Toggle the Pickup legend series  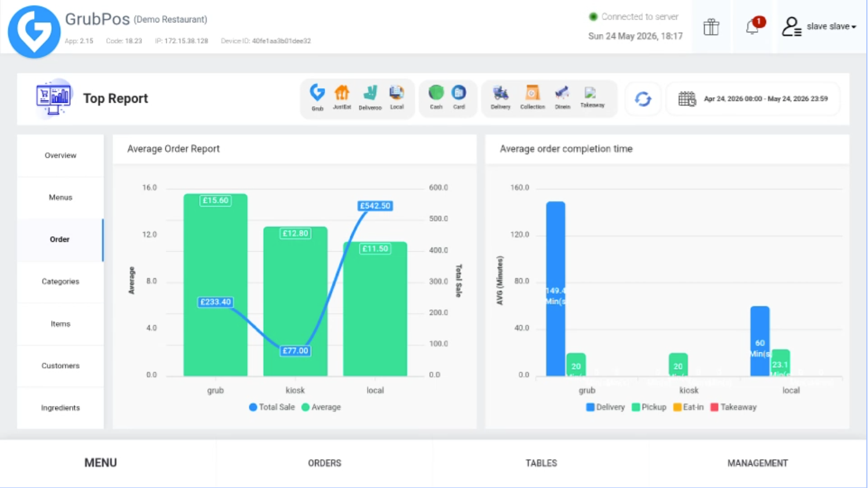point(649,407)
